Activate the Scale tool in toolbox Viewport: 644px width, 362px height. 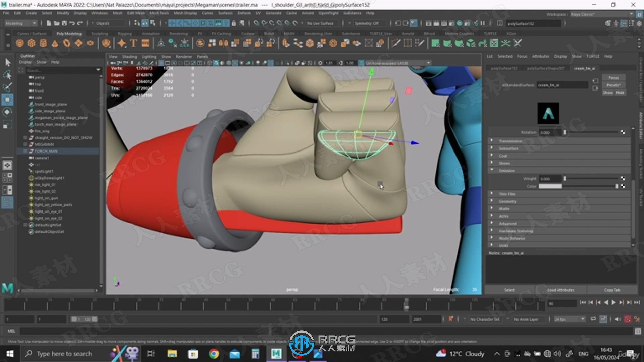[x=7, y=124]
